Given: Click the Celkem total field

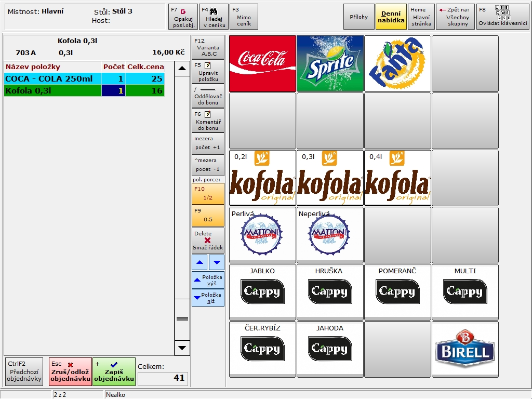Looking at the screenshot, I should (x=163, y=378).
